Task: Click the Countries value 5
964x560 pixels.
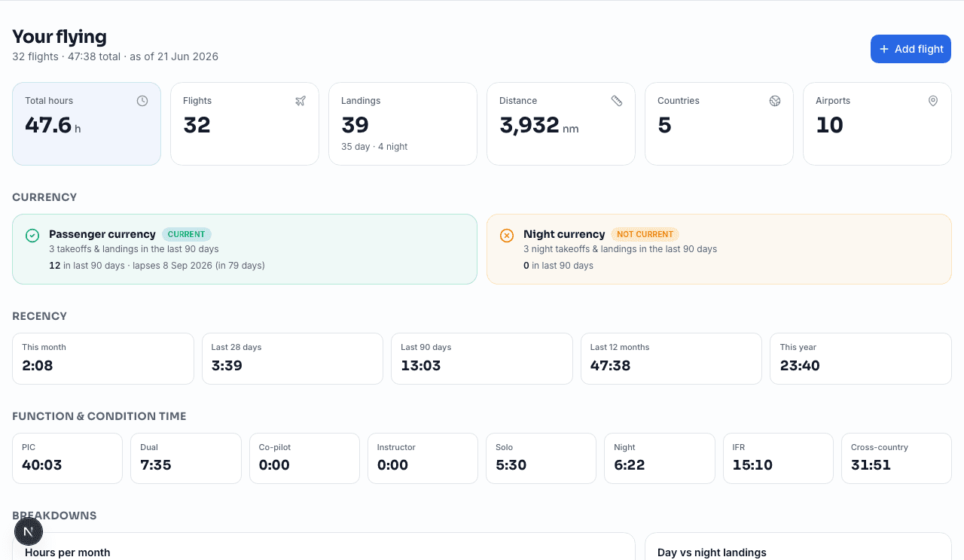Action: click(664, 125)
